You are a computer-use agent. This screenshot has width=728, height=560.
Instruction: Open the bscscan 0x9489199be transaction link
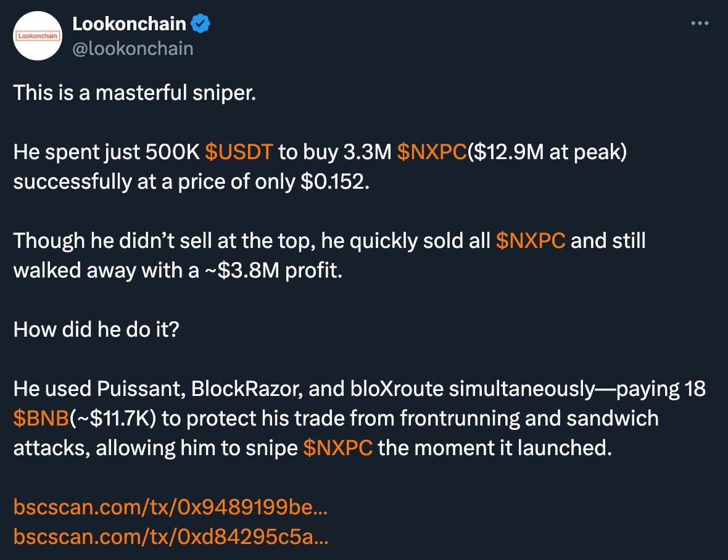coord(170,506)
